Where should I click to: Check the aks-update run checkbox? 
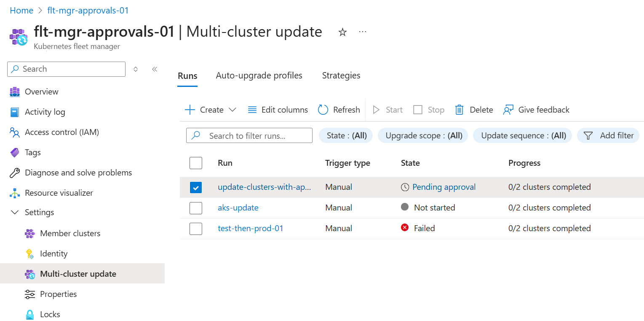(x=196, y=208)
